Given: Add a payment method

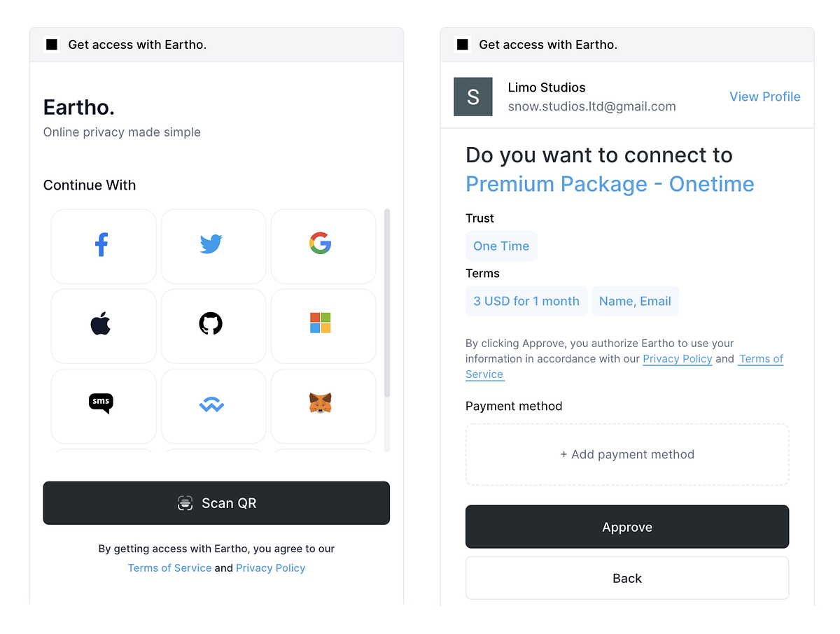Looking at the screenshot, I should click(x=626, y=454).
